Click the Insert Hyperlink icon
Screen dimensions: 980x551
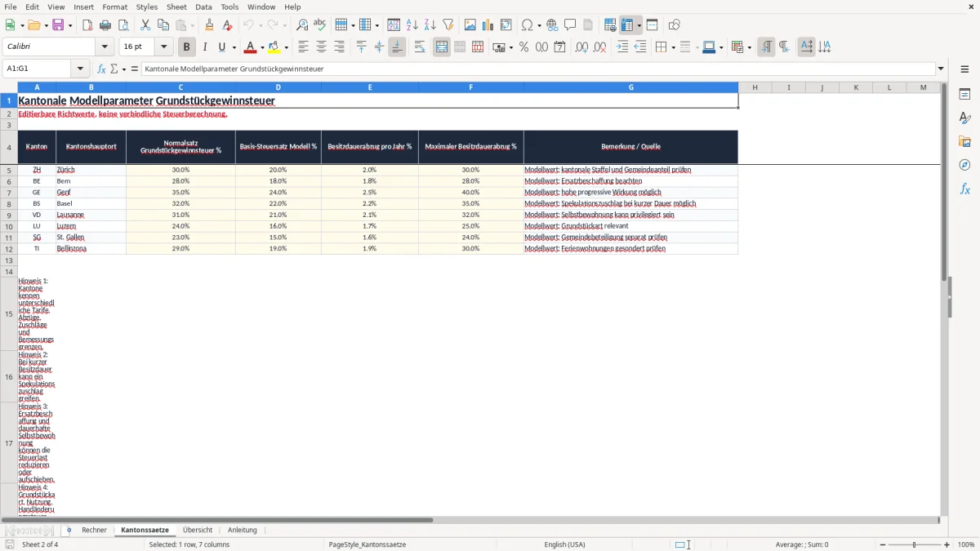click(552, 25)
